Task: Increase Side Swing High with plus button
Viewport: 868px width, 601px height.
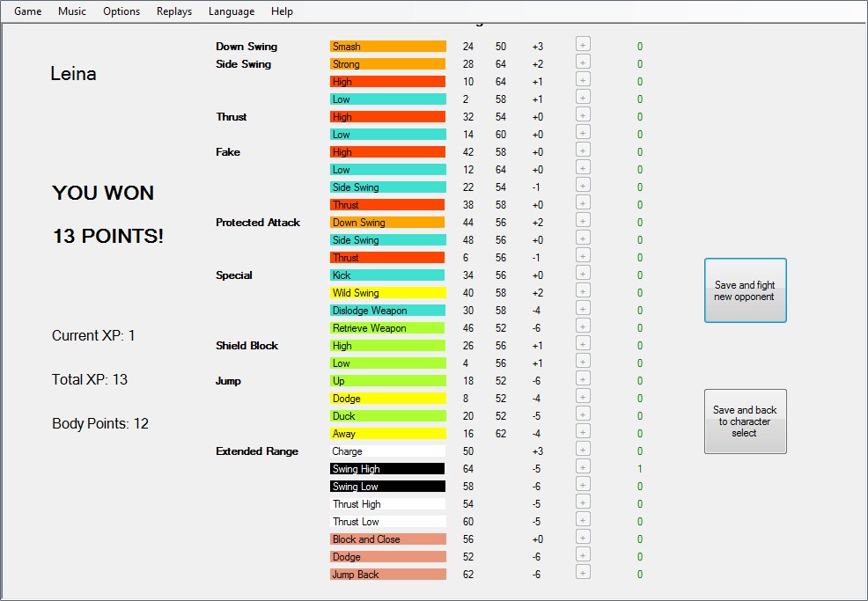Action: click(x=583, y=80)
